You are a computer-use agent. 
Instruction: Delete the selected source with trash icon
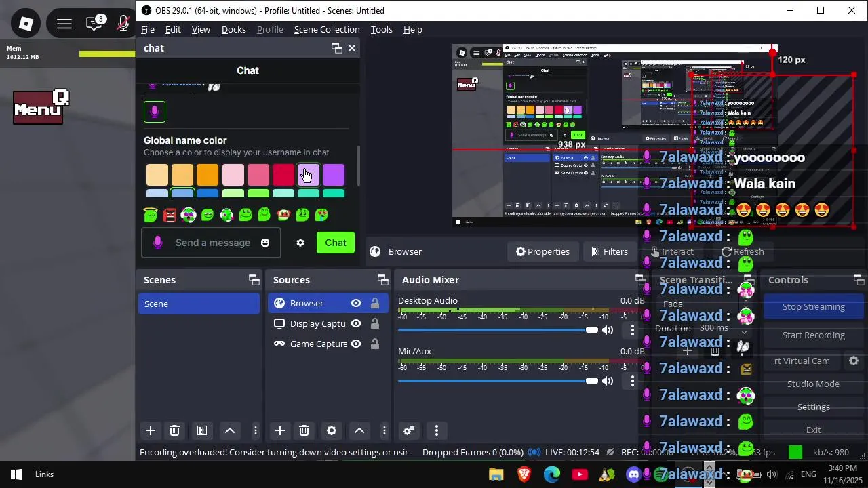304,430
